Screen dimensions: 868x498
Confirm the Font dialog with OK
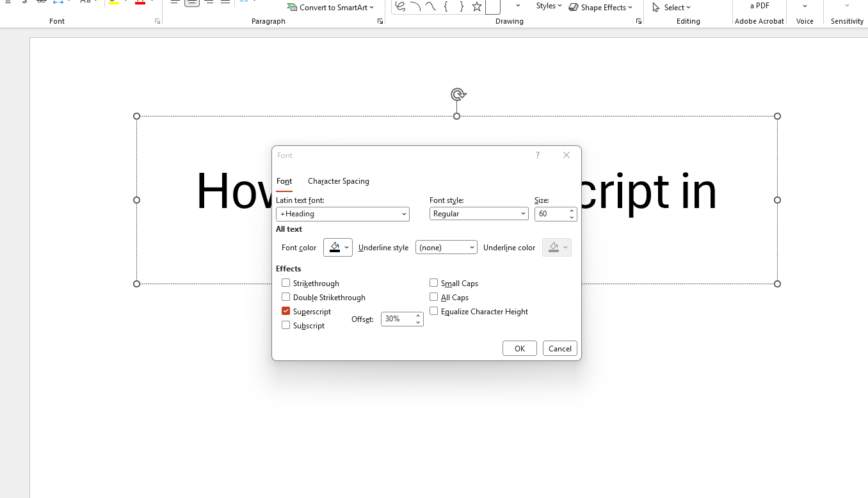point(520,348)
